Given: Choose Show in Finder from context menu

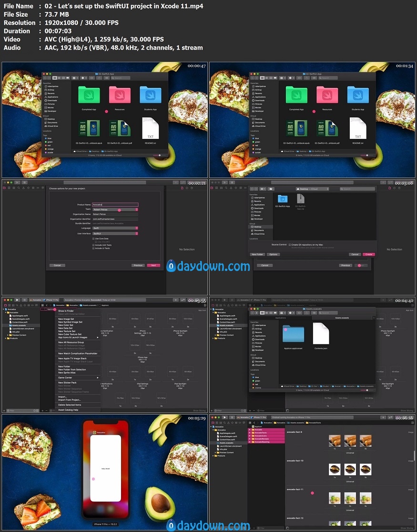Looking at the screenshot, I should point(66,311).
